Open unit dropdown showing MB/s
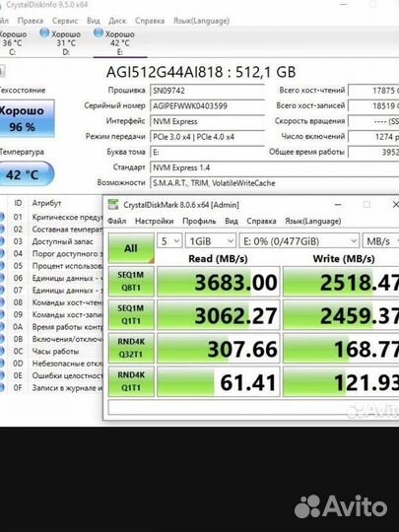Viewport: 399px width, 532px height. (x=380, y=241)
